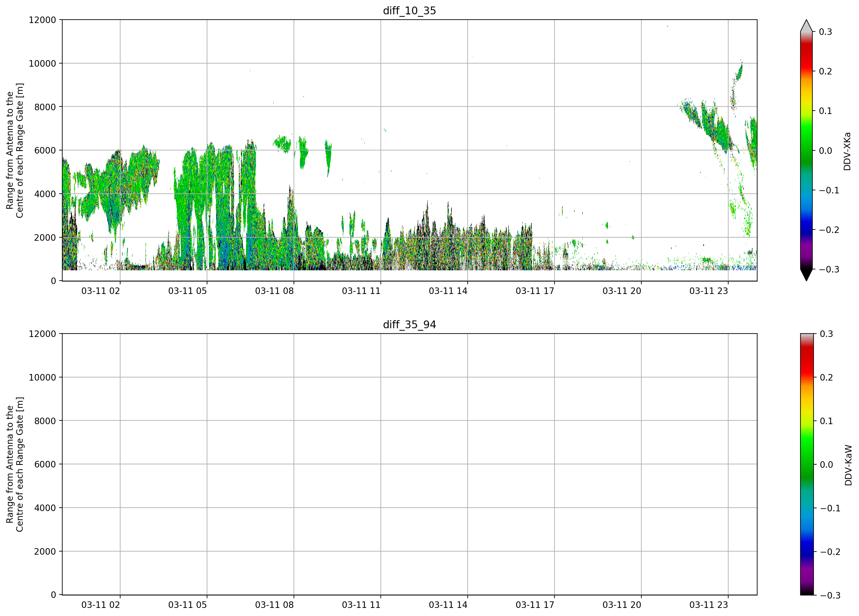Viewport: 859px width, 616px height.
Task: Click x-tick '03-11 17' on diff_35_94 plot
Action: point(535,605)
